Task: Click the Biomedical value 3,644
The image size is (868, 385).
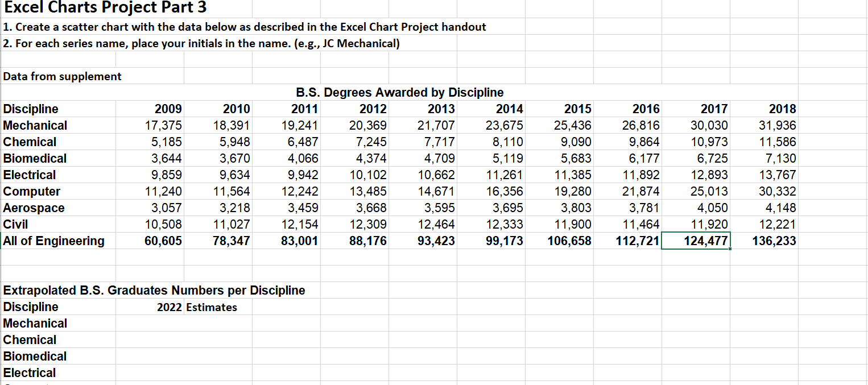Action: tap(165, 158)
